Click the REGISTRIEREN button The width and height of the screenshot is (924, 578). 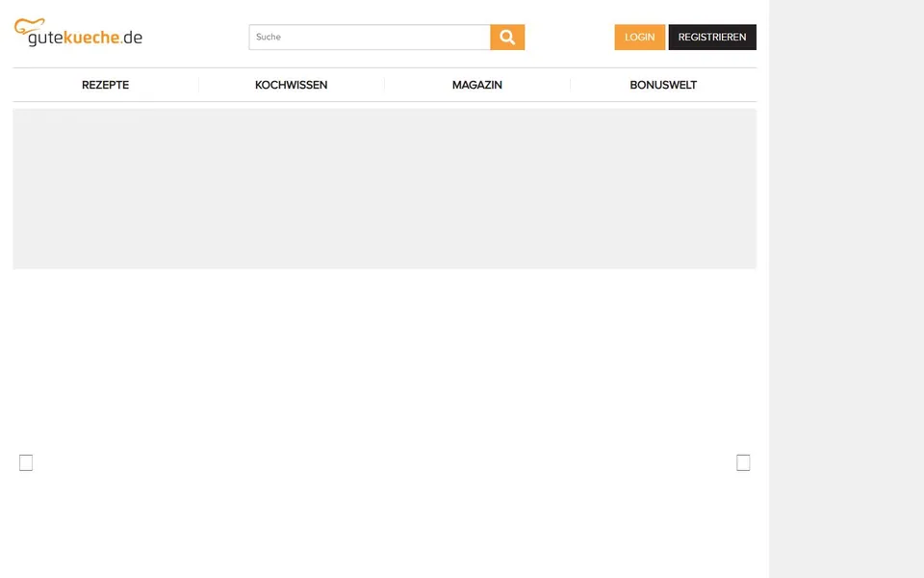tap(712, 38)
